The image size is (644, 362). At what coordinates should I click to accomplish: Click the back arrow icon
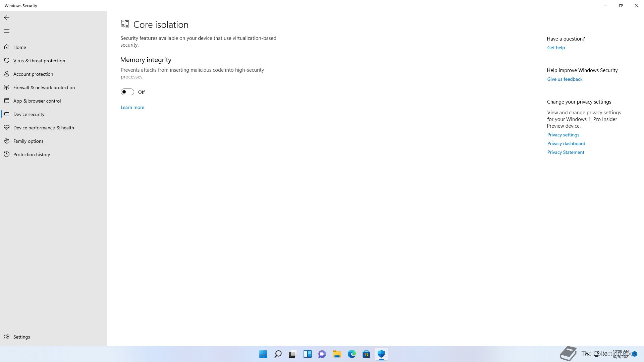(x=7, y=17)
